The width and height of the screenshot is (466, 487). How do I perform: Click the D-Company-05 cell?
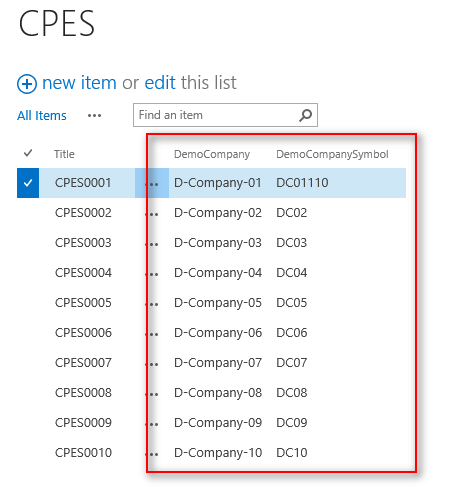(218, 303)
